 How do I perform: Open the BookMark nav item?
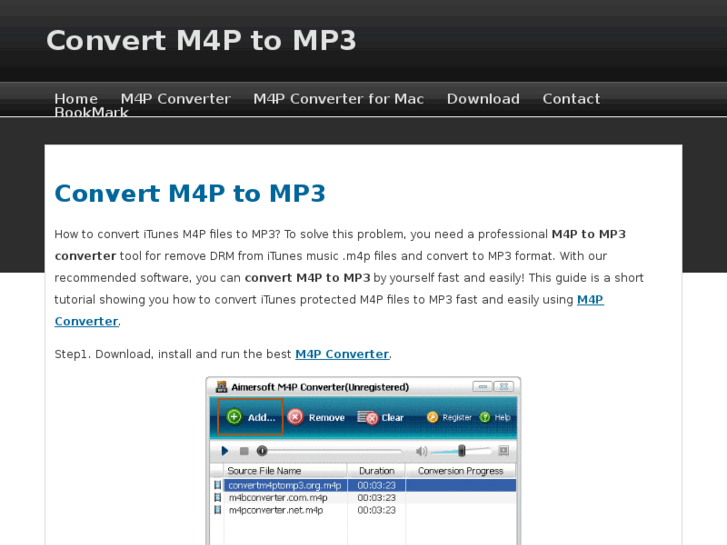coord(91,112)
